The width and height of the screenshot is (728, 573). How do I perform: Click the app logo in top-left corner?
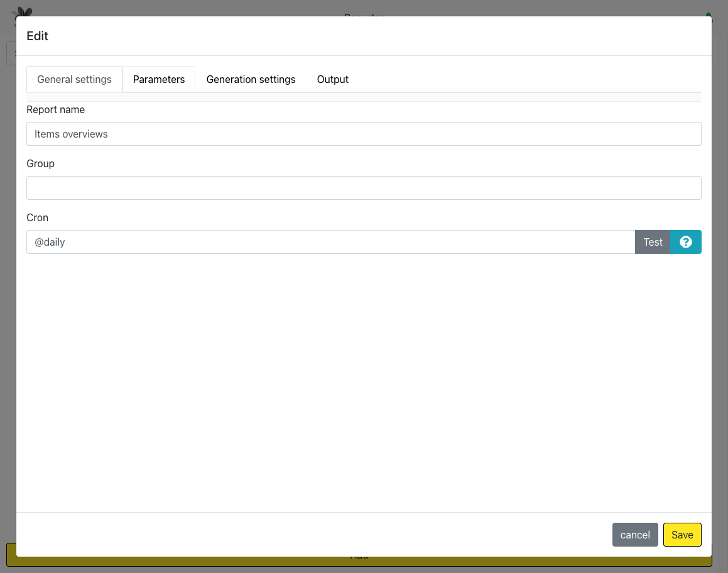pyautogui.click(x=23, y=11)
